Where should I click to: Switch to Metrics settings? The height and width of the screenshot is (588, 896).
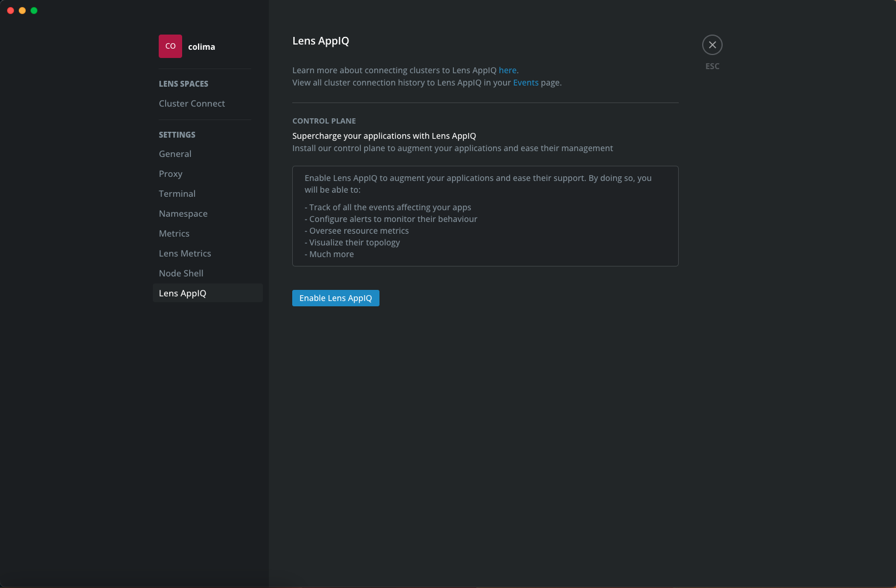pyautogui.click(x=174, y=234)
